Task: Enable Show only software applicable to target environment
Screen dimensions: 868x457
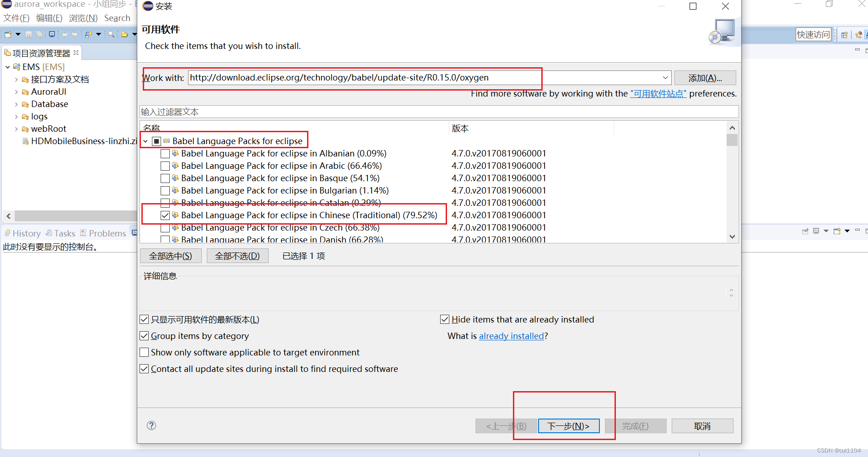Action: click(144, 352)
